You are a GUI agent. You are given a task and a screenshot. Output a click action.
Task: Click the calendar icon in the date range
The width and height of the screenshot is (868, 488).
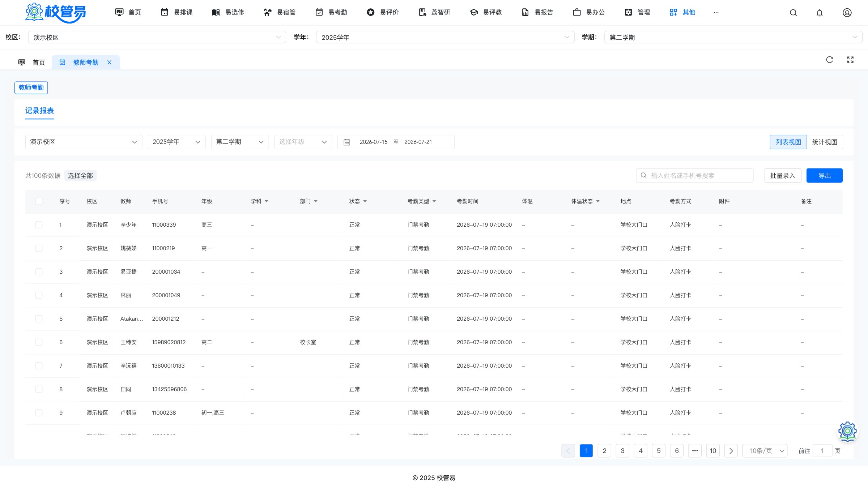coord(347,142)
